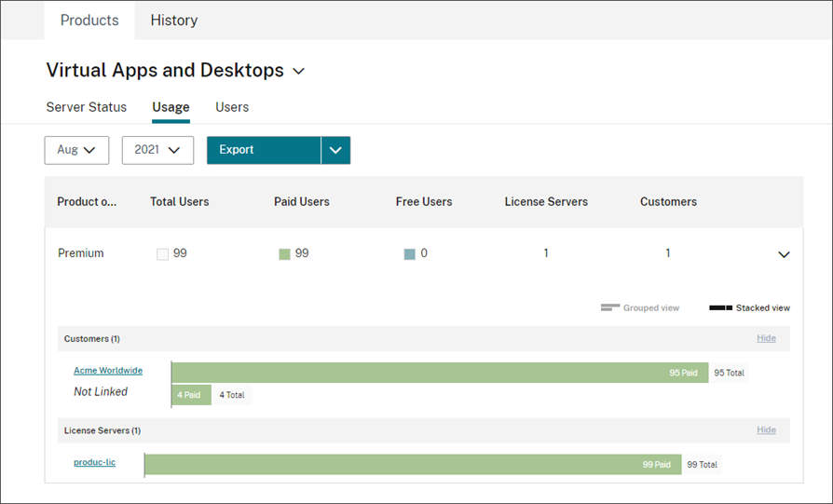Expand the Virtual Apps and Desktops dropdown
The width and height of the screenshot is (833, 504).
pos(299,72)
